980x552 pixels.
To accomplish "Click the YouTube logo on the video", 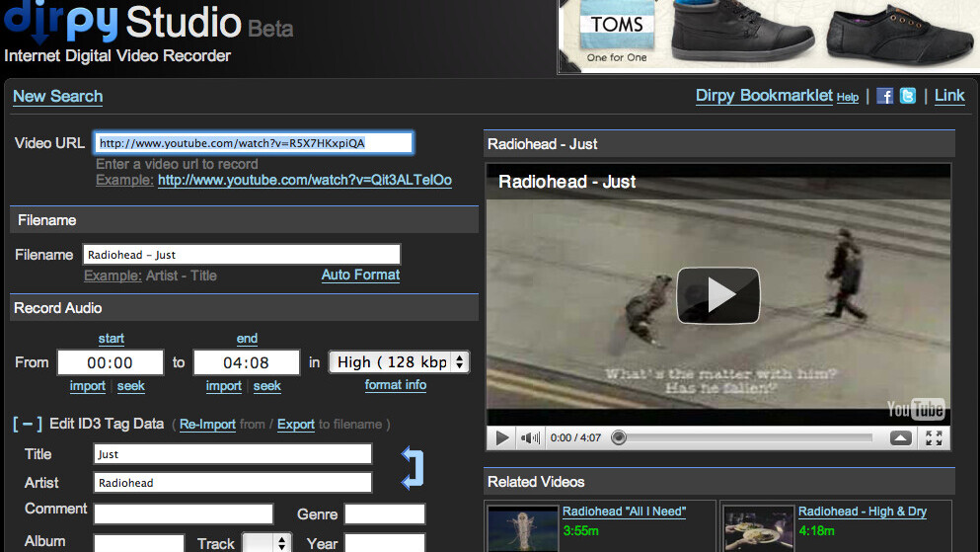I will coord(915,410).
